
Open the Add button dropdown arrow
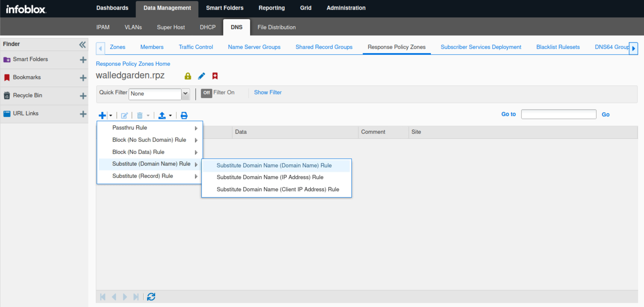(x=111, y=115)
